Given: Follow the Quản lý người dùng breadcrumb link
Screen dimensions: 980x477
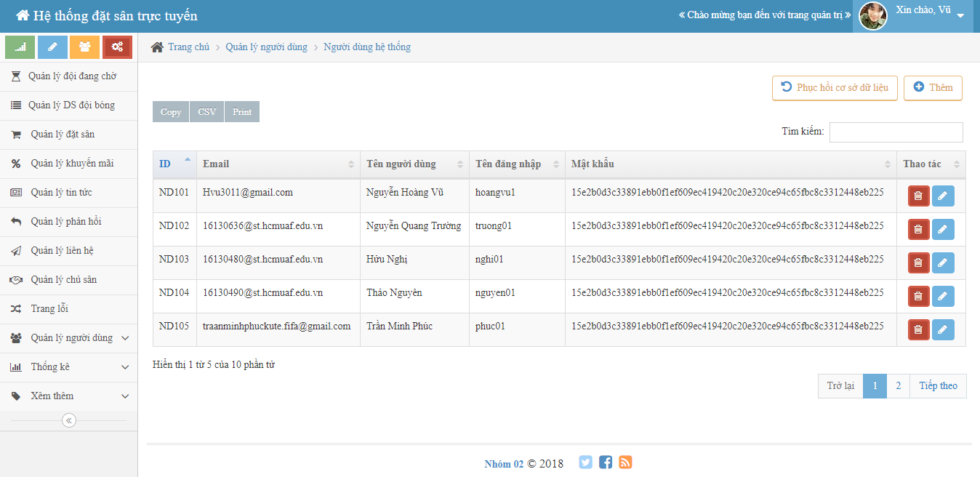Looking at the screenshot, I should 266,47.
